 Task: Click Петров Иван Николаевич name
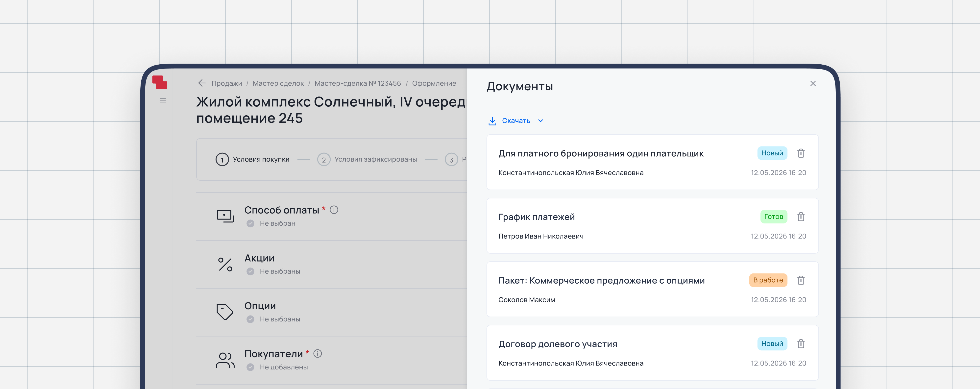pyautogui.click(x=540, y=236)
